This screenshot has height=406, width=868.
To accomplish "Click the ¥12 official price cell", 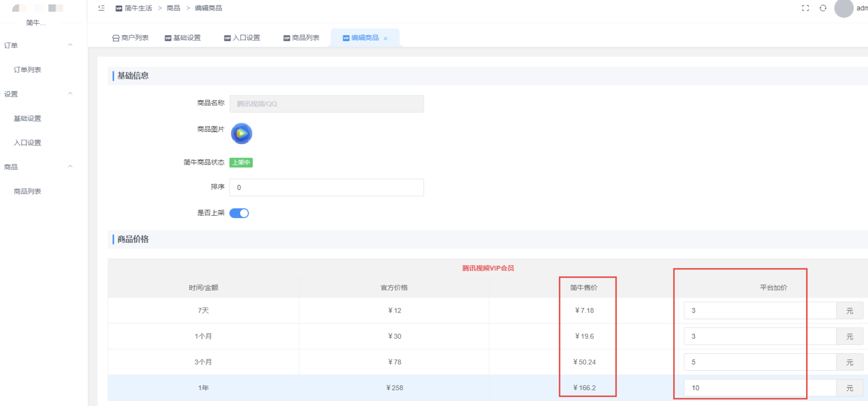I will coord(395,310).
